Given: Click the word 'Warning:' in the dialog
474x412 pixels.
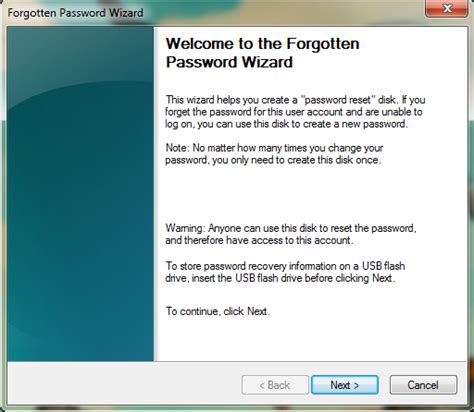Looking at the screenshot, I should pos(185,228).
